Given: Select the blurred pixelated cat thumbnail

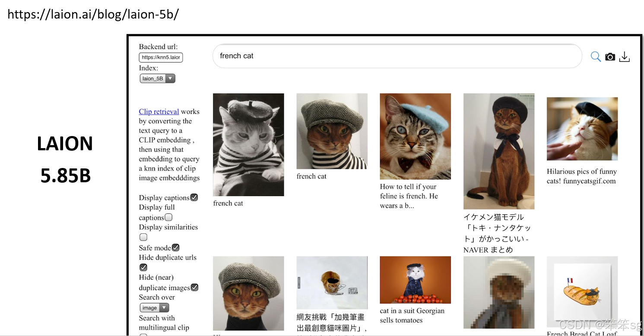Looking at the screenshot, I should (x=498, y=292).
